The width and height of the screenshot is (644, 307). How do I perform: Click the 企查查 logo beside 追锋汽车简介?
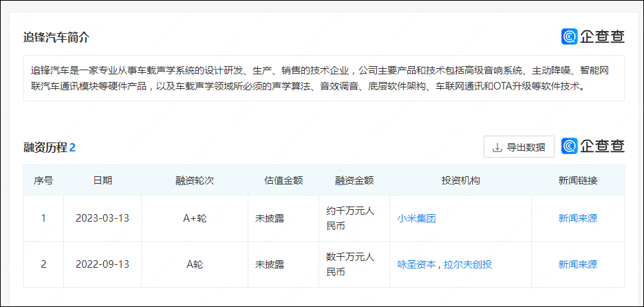[592, 36]
